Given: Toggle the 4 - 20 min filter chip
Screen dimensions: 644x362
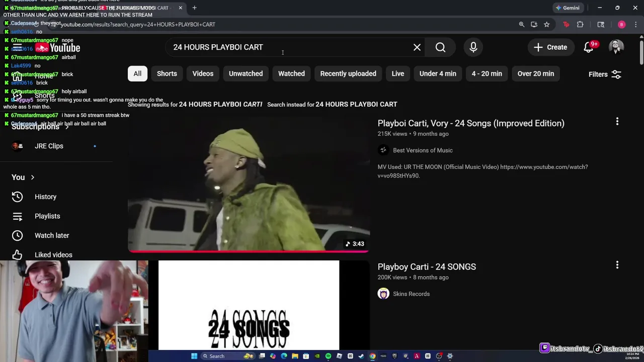Looking at the screenshot, I should tap(487, 73).
